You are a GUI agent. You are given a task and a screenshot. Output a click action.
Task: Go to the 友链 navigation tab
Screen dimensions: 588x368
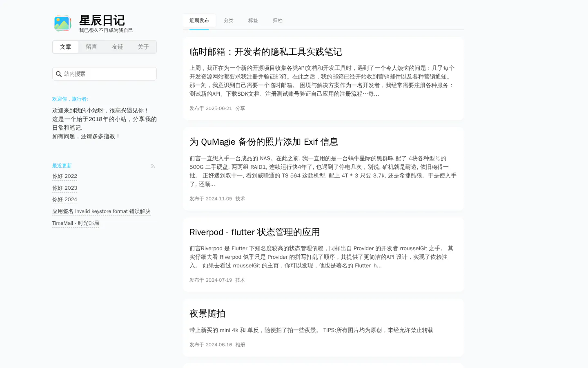click(x=117, y=47)
